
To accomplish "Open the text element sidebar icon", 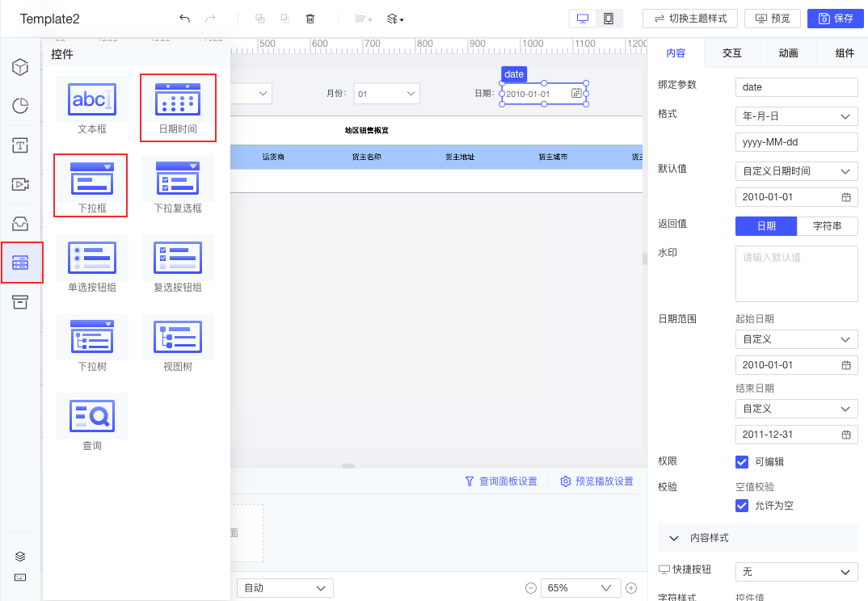I will 20,145.
